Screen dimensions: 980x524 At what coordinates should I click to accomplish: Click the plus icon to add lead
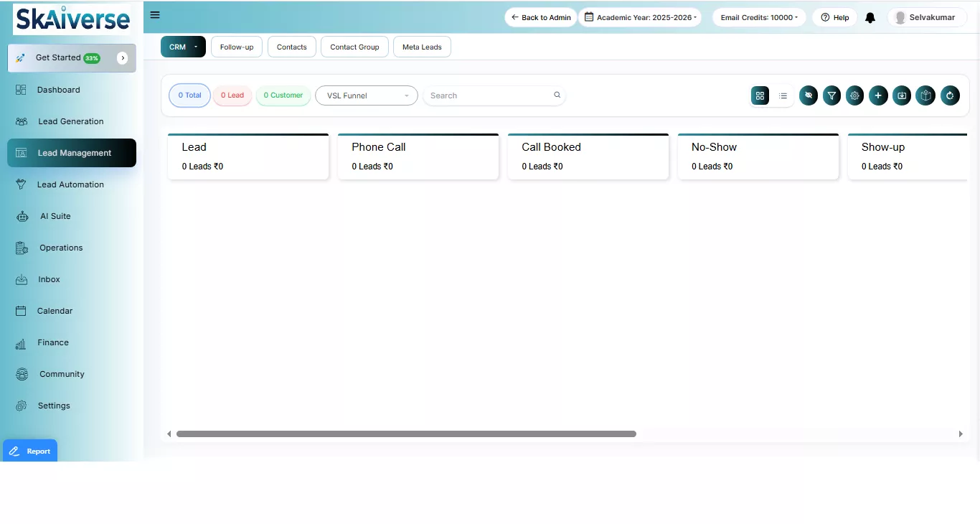pos(878,95)
